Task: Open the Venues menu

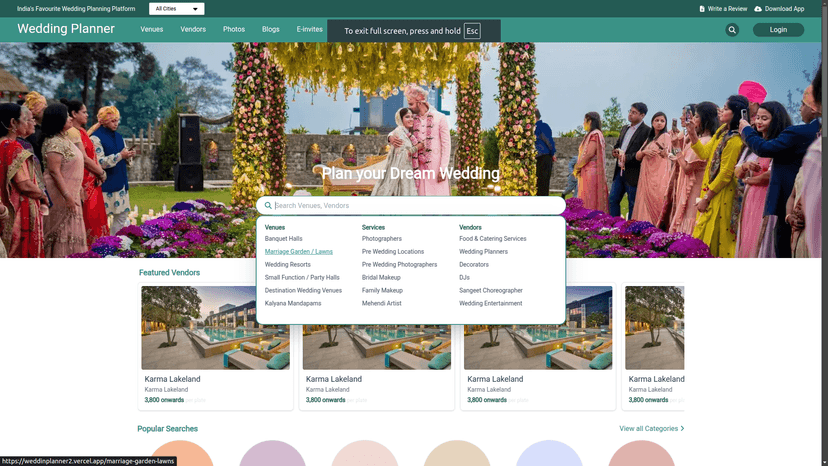Action: 152,30
